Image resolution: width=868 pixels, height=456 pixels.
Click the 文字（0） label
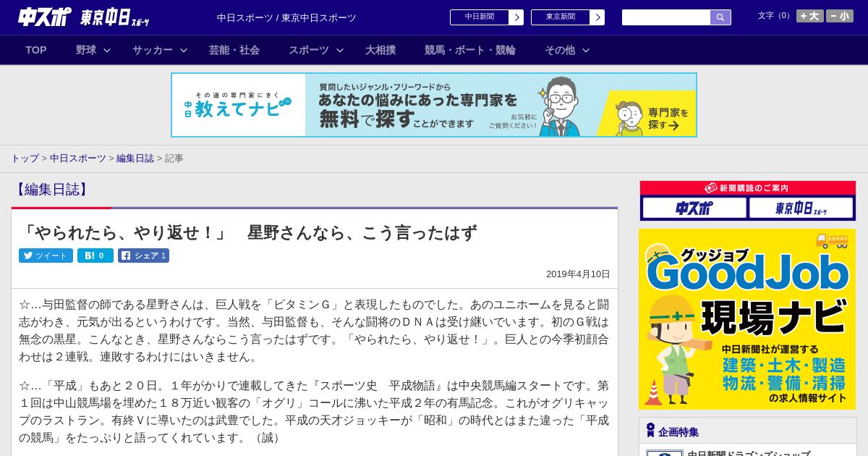775,15
